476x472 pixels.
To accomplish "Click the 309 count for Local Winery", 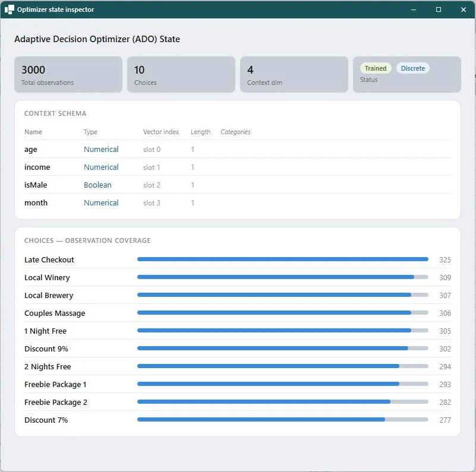I will tap(445, 277).
